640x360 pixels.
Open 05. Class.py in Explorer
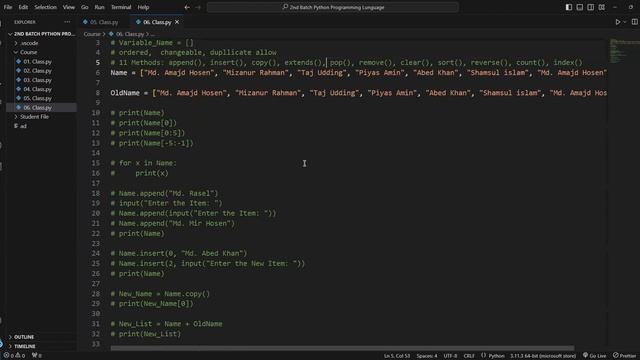(x=41, y=98)
